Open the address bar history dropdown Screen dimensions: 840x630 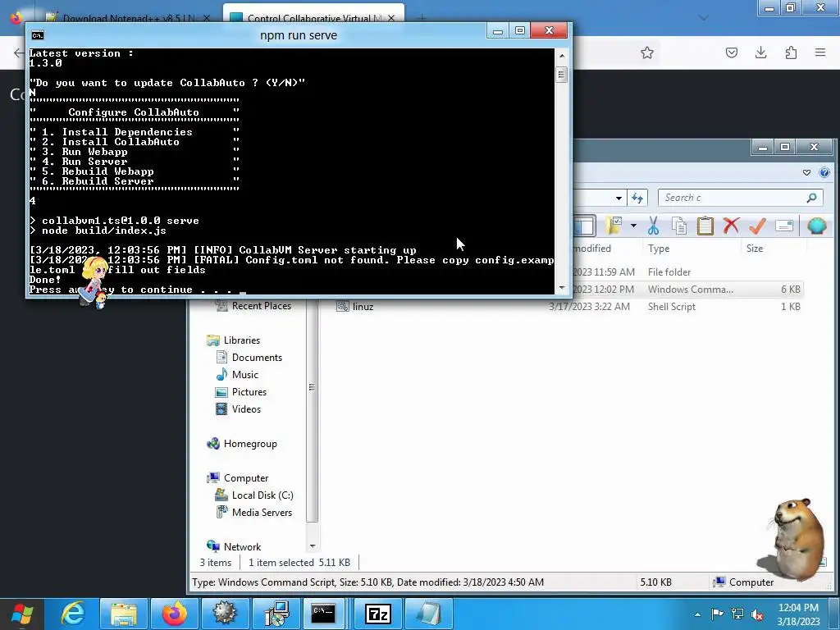(619, 198)
